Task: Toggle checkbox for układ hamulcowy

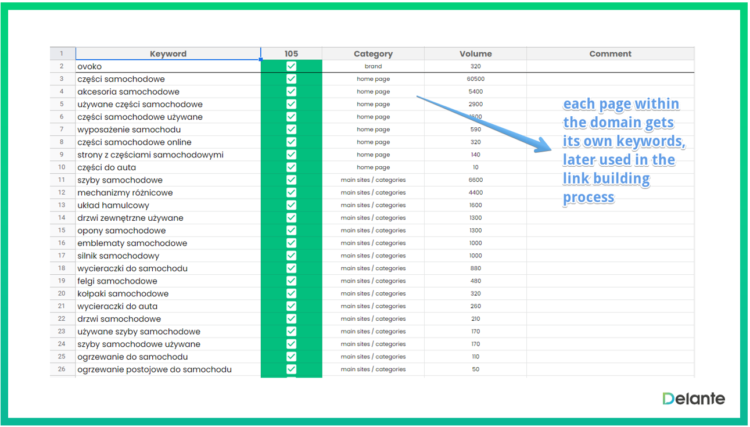Action: (x=291, y=205)
